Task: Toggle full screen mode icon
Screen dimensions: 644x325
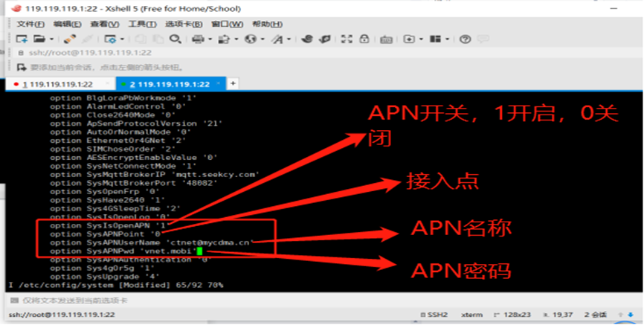Action: 347,39
